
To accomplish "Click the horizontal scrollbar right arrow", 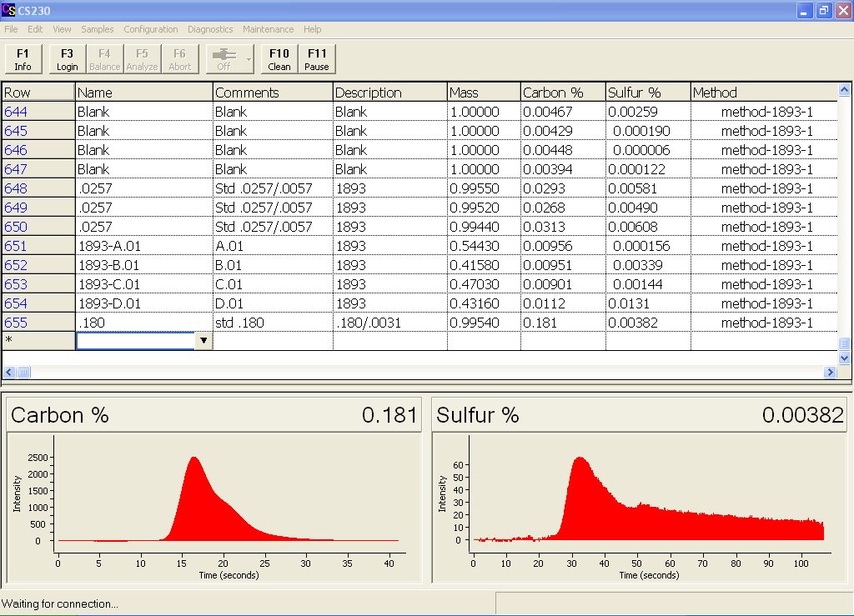I will [831, 372].
